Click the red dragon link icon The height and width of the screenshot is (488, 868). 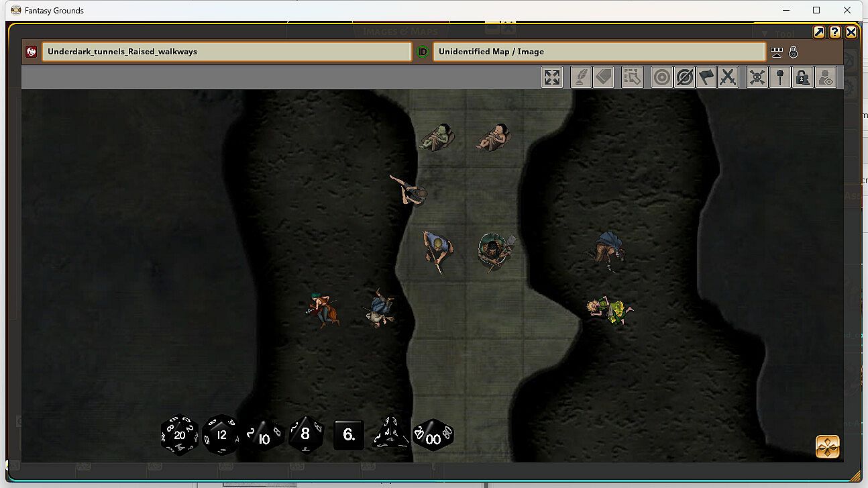tap(31, 52)
